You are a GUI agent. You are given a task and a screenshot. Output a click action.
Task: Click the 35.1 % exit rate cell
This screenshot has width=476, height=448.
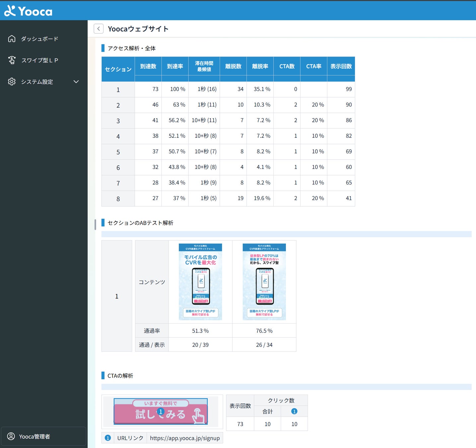point(260,89)
